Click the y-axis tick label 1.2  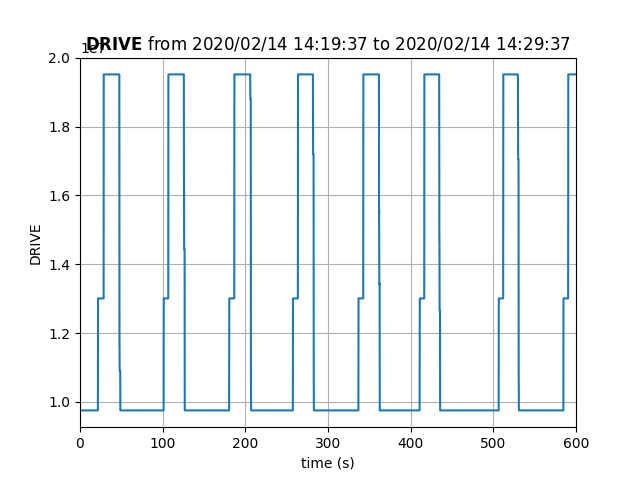coord(60,334)
